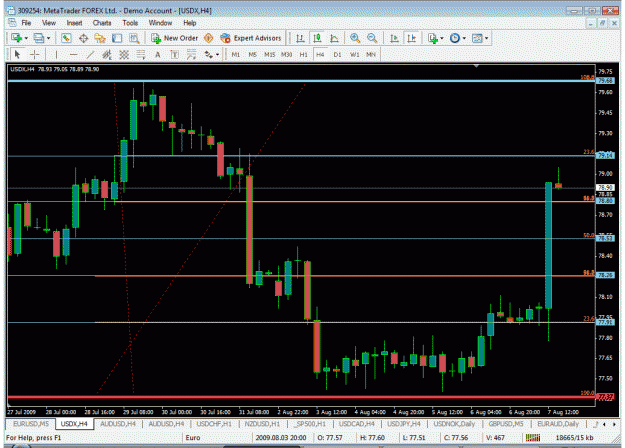This screenshot has width=625, height=448.
Task: Choose the diagonal Trendline tool
Action: click(x=90, y=55)
